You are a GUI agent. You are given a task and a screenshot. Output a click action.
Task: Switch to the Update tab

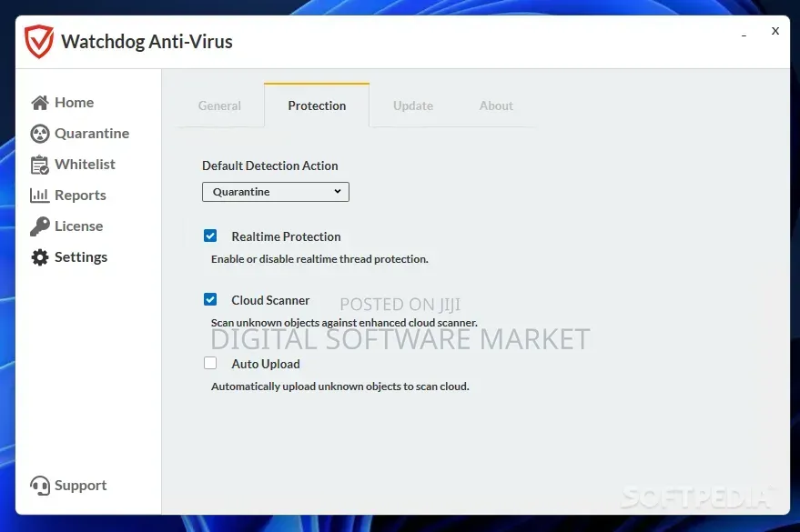[x=413, y=105]
